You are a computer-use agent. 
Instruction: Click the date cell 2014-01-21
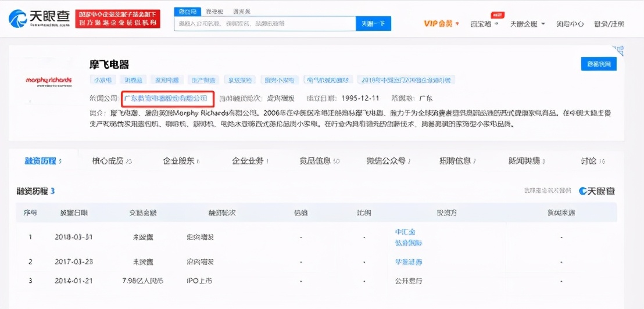click(74, 281)
